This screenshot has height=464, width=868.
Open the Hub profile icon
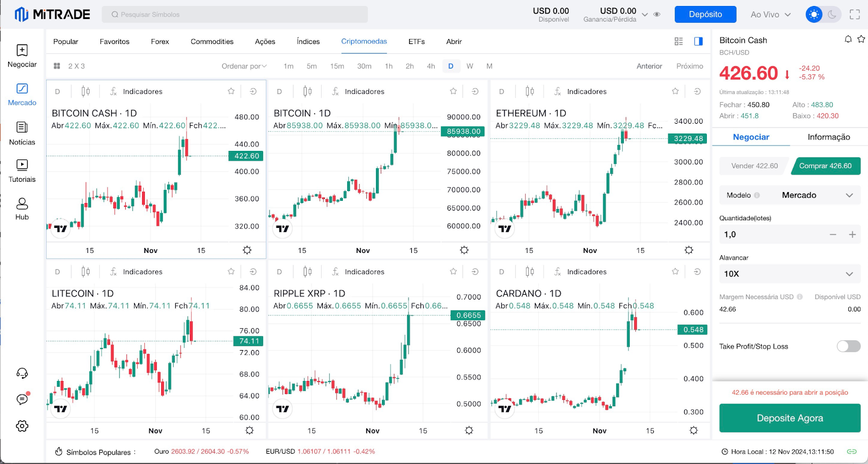tap(22, 204)
